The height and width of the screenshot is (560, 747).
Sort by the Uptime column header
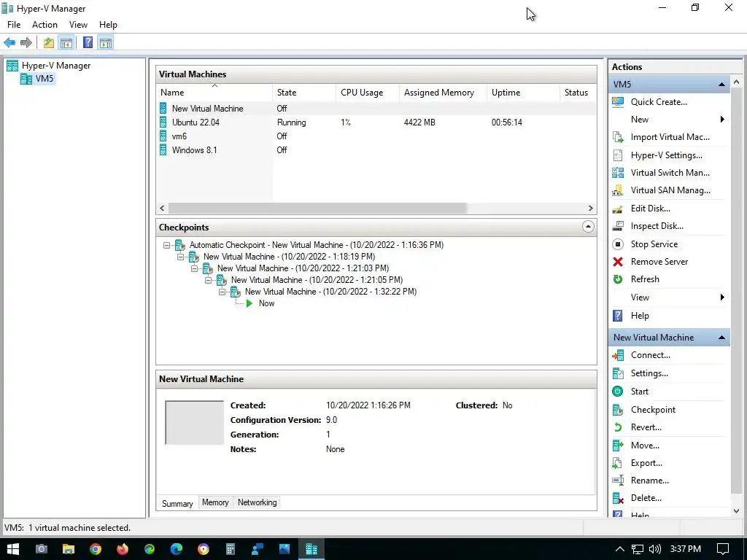(x=523, y=93)
